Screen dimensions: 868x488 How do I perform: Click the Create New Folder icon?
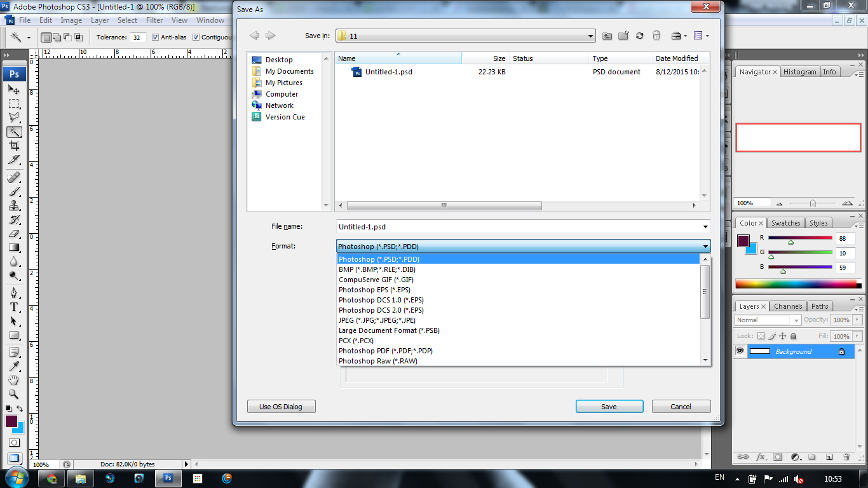(624, 36)
